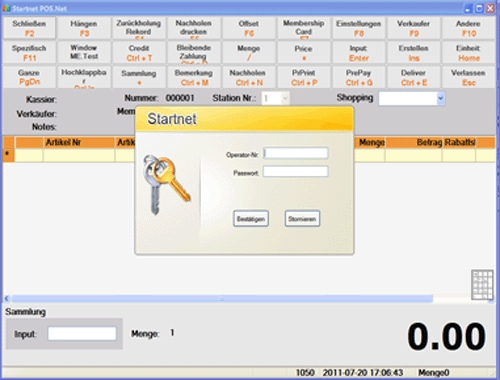Select the Hängen F3 function button
Screen dimensions: 500x380
pyautogui.click(x=84, y=28)
